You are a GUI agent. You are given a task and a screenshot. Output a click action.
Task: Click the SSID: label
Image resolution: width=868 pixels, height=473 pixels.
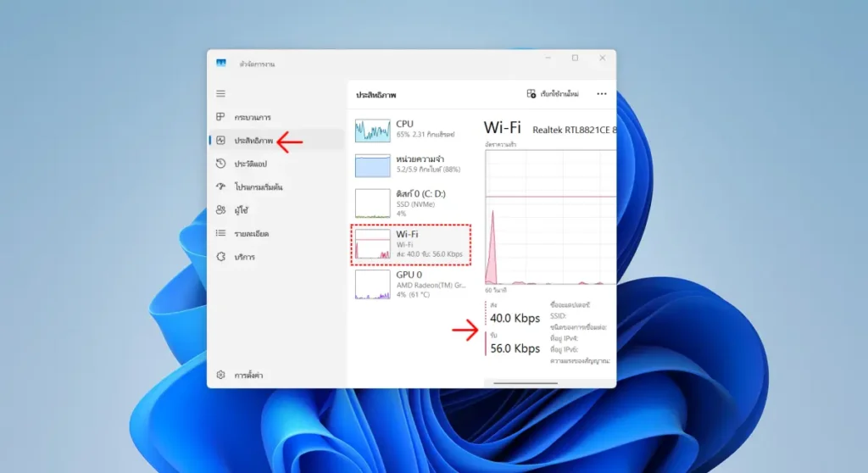click(558, 315)
